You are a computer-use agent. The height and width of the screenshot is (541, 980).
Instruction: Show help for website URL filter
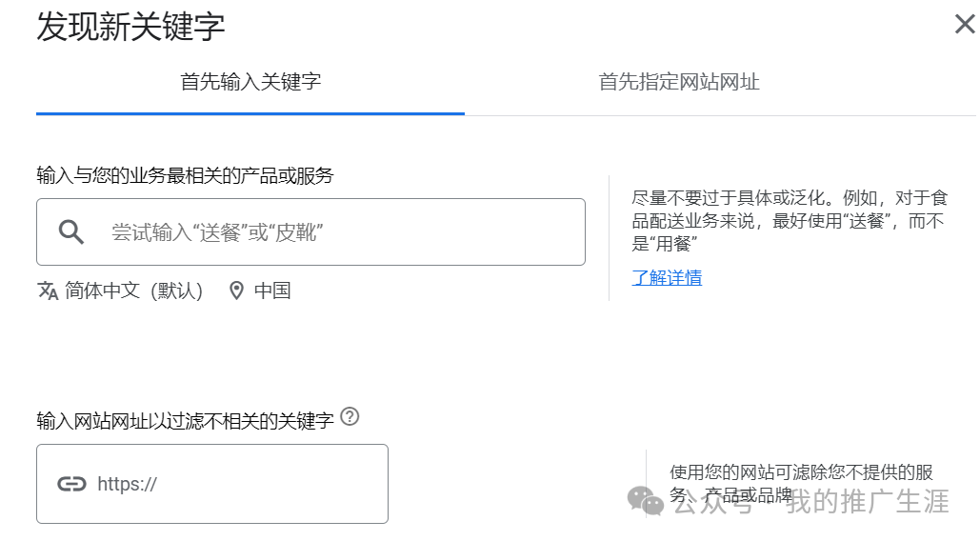click(x=350, y=416)
